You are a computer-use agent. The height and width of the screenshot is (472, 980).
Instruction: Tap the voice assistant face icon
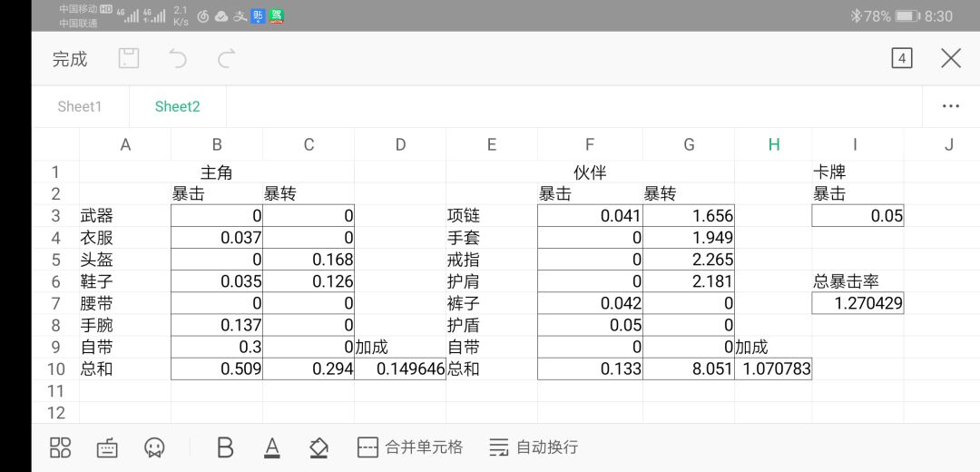153,447
